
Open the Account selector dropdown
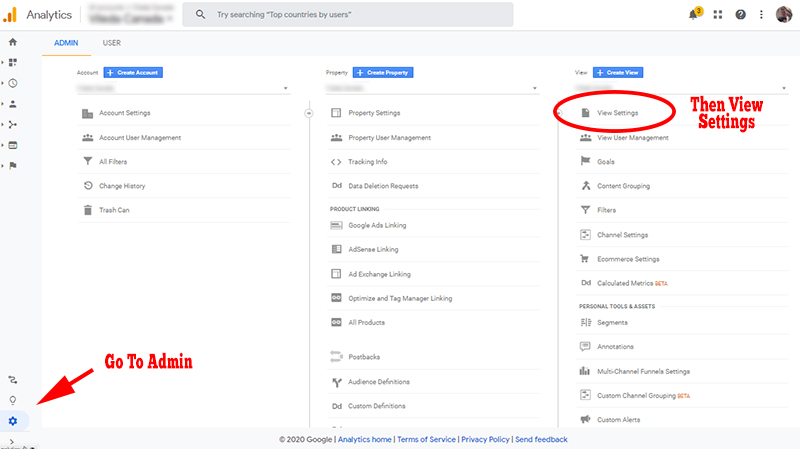tap(184, 88)
